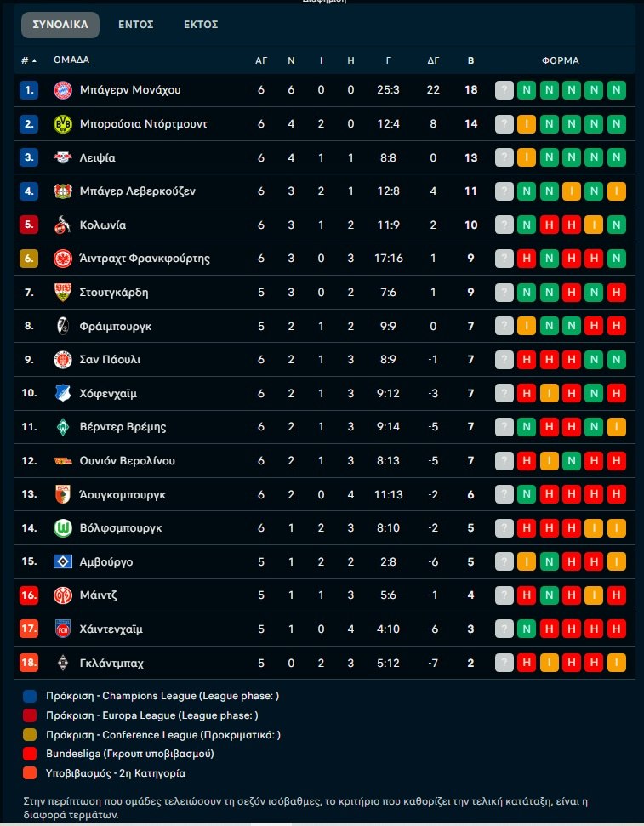Sort table by the # rank column
644x826 pixels.
point(29,60)
